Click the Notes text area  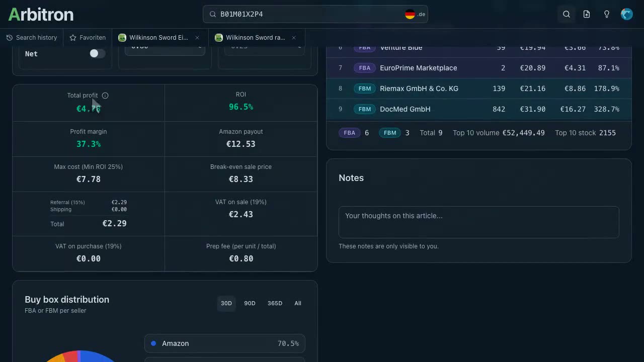tap(478, 222)
